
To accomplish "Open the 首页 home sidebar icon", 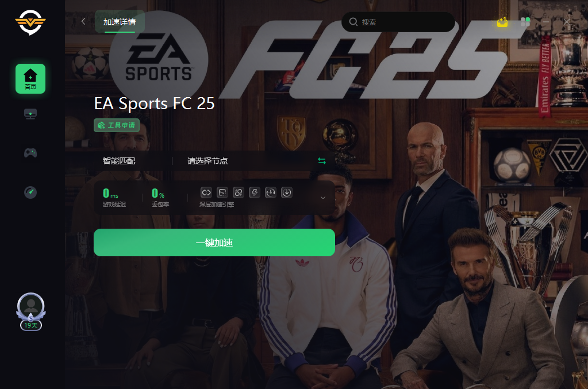I will pyautogui.click(x=30, y=79).
